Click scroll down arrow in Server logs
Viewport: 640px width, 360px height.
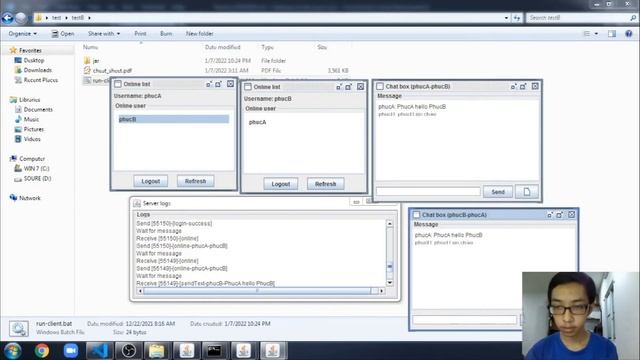[389, 283]
